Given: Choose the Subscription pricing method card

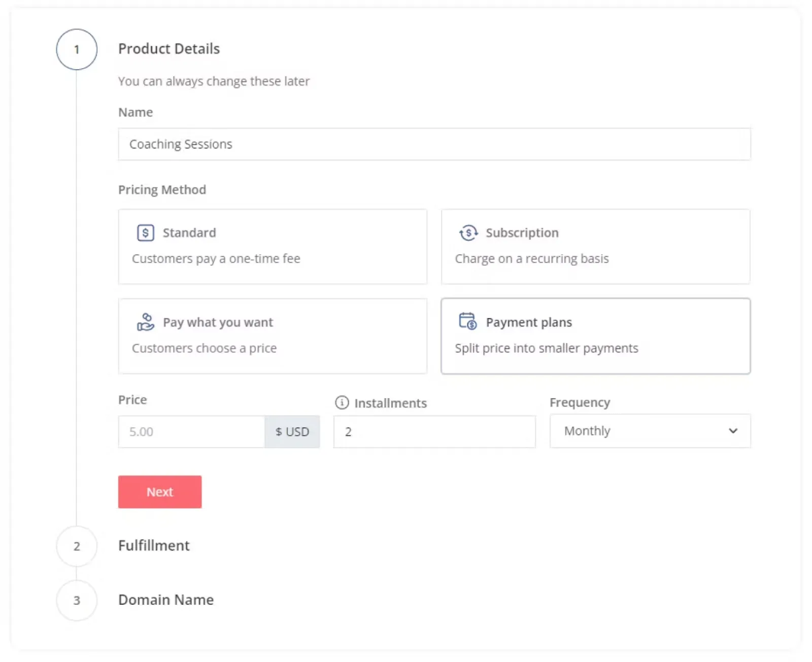Looking at the screenshot, I should pyautogui.click(x=595, y=247).
